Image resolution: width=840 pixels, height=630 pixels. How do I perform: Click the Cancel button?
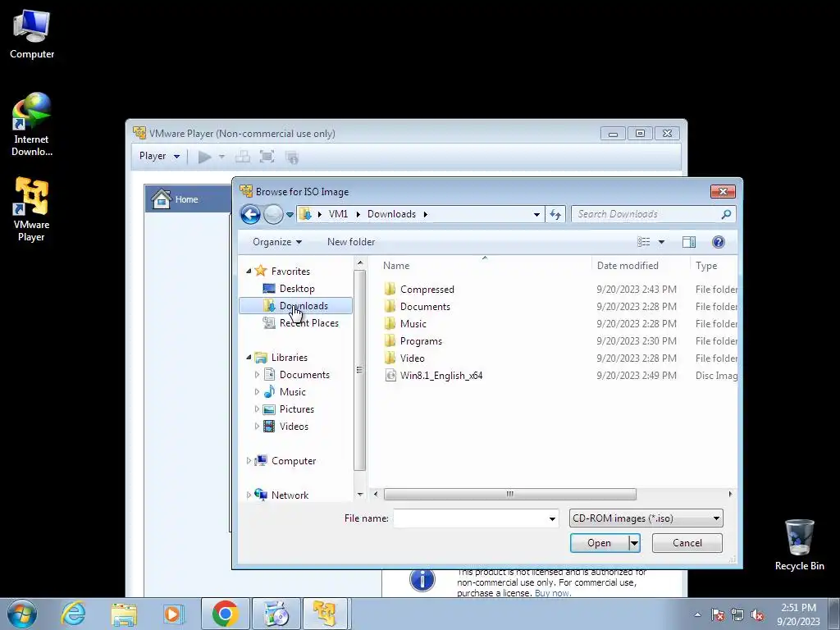click(x=687, y=543)
